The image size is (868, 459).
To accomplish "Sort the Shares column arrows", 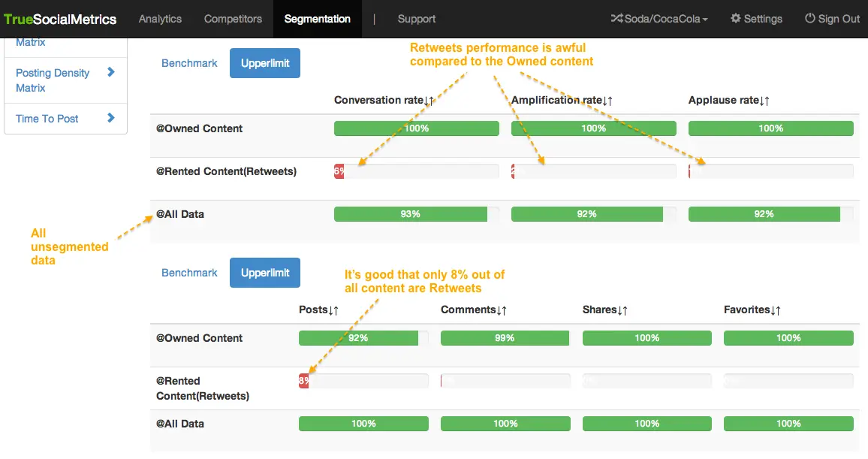I will pyautogui.click(x=622, y=310).
